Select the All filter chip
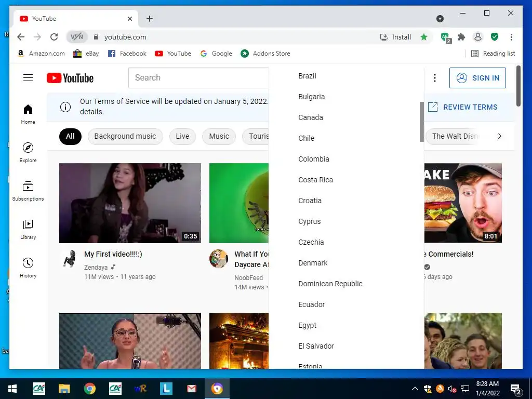 pyautogui.click(x=70, y=137)
